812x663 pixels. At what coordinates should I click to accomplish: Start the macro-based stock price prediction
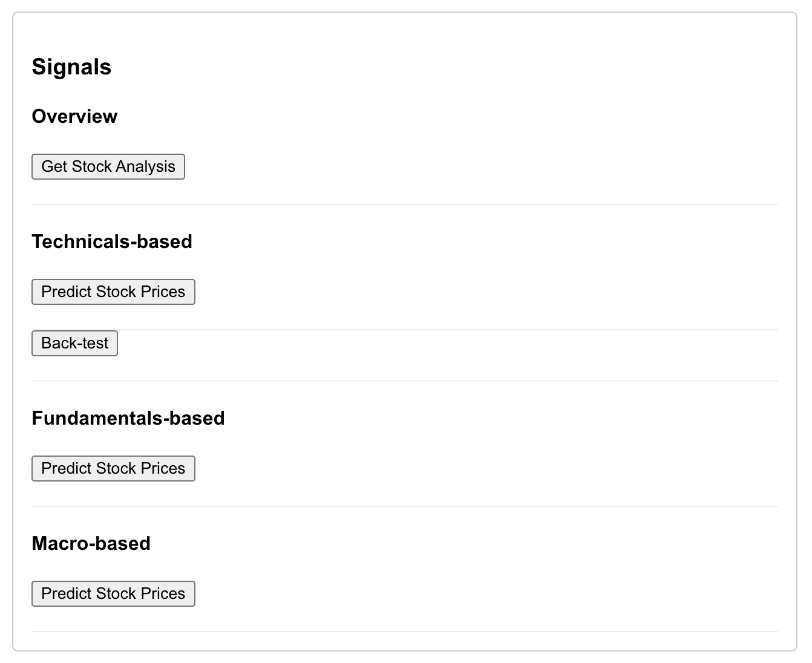point(113,593)
